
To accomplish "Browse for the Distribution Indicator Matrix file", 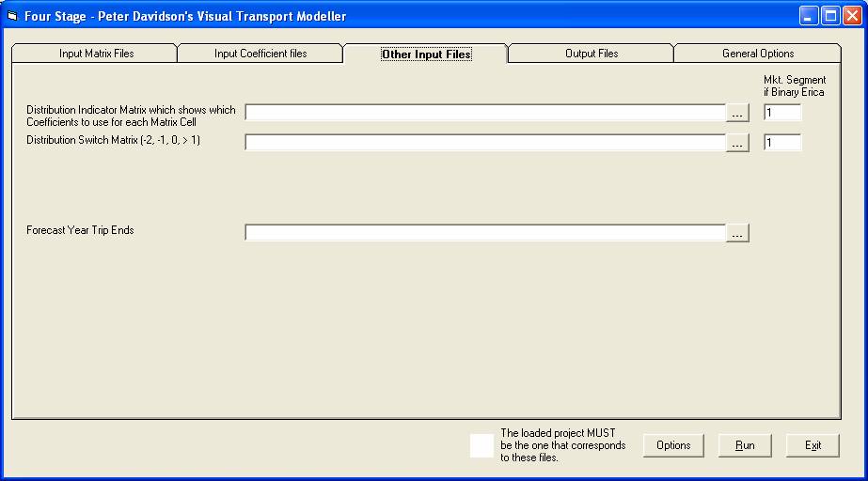I will (x=737, y=113).
